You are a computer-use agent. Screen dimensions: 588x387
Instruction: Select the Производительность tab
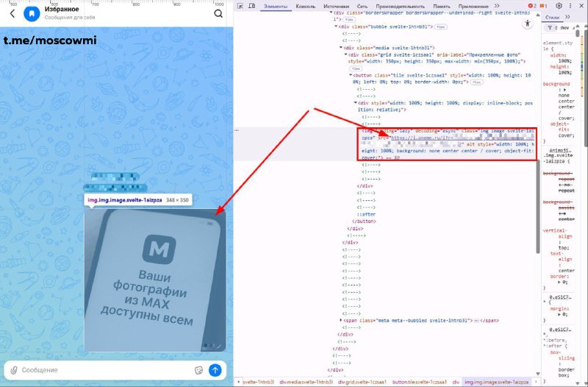coord(402,6)
